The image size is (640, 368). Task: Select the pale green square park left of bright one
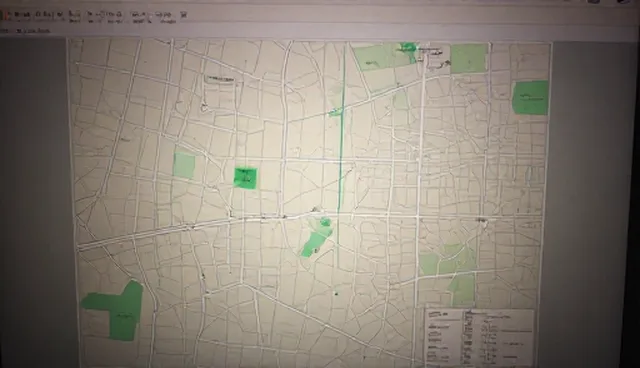(x=184, y=165)
